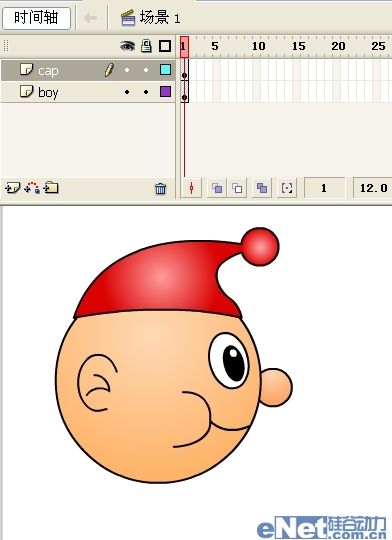Toggle lock dot of the cap layer
The height and width of the screenshot is (540, 392).
tap(146, 70)
